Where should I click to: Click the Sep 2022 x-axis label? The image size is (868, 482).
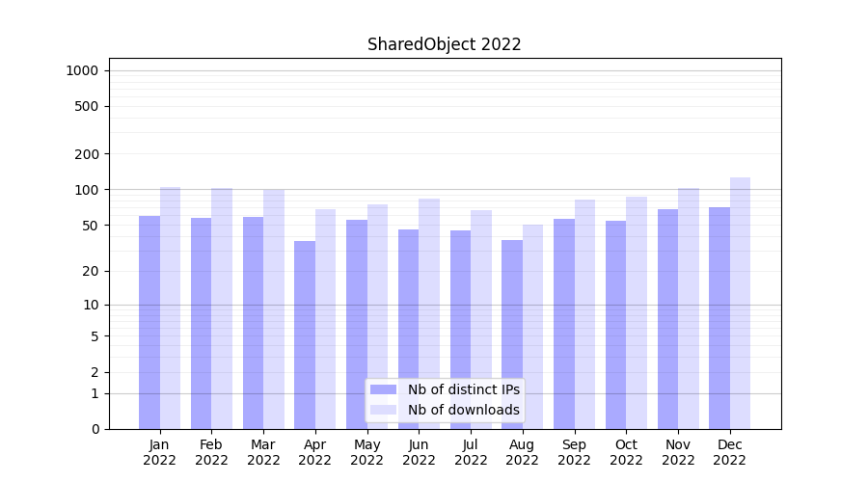coord(574,452)
